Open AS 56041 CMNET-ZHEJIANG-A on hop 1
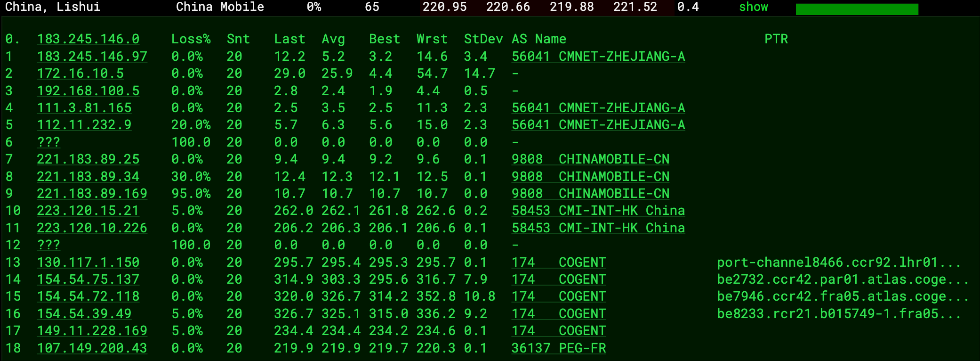 coord(598,57)
